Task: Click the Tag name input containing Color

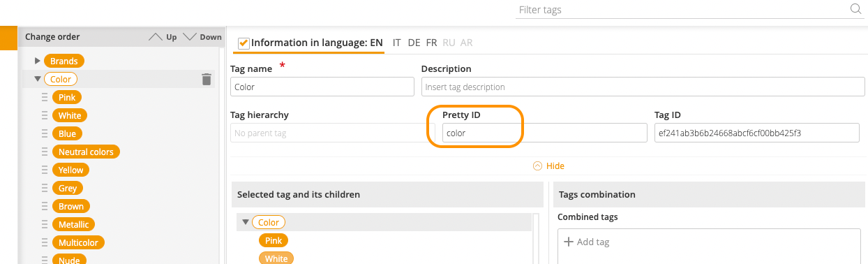Action: click(x=322, y=87)
